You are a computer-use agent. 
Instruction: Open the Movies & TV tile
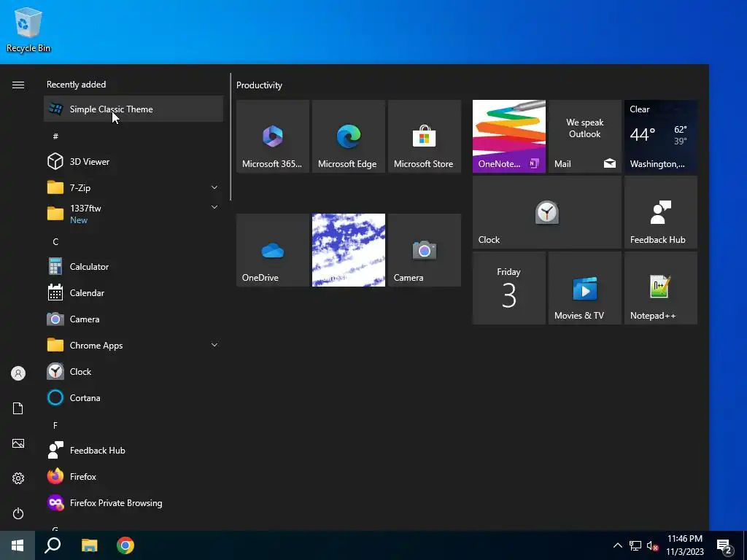tap(585, 288)
